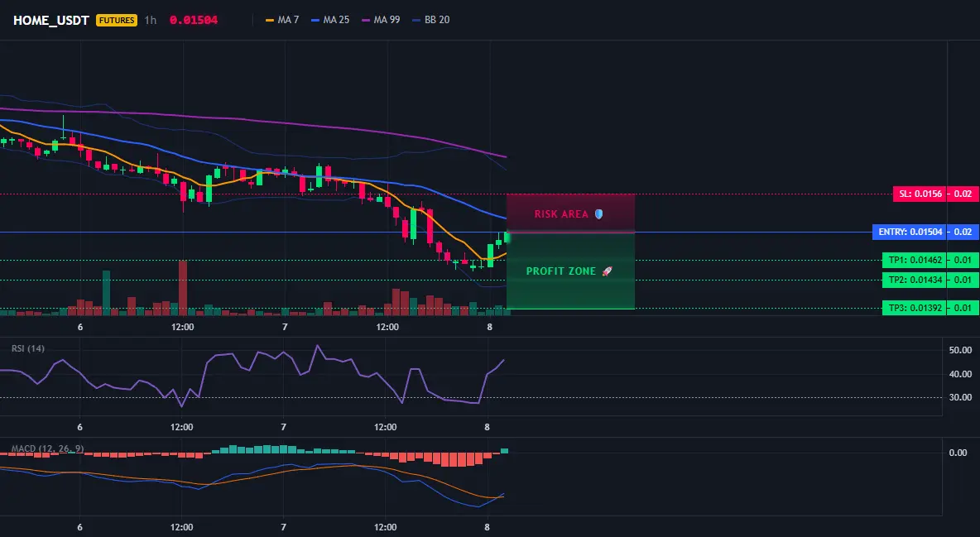This screenshot has width=980, height=537.
Task: Toggle the MA 99 legend item
Action: coord(381,20)
